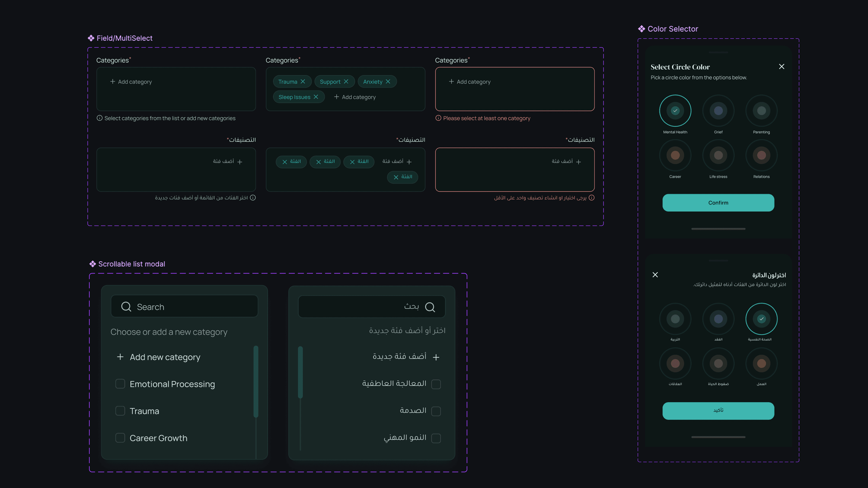Focus the Search input field

184,306
